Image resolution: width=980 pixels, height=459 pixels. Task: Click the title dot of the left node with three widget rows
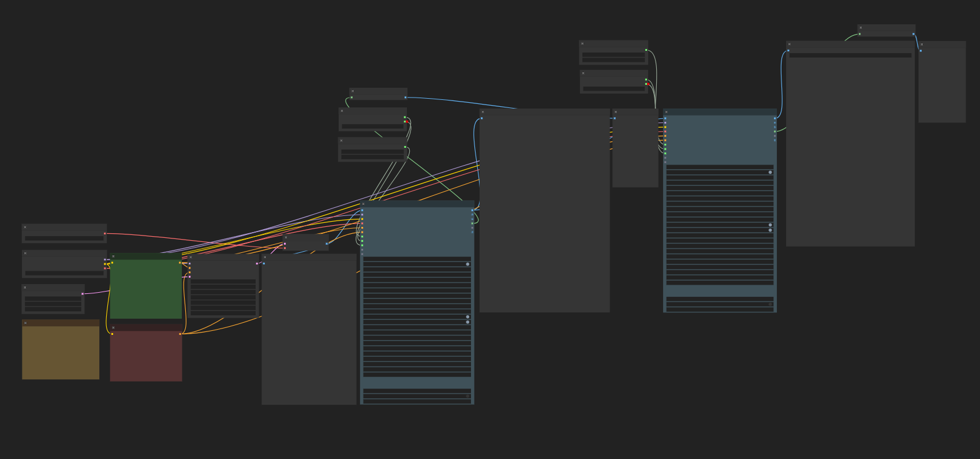(25, 288)
